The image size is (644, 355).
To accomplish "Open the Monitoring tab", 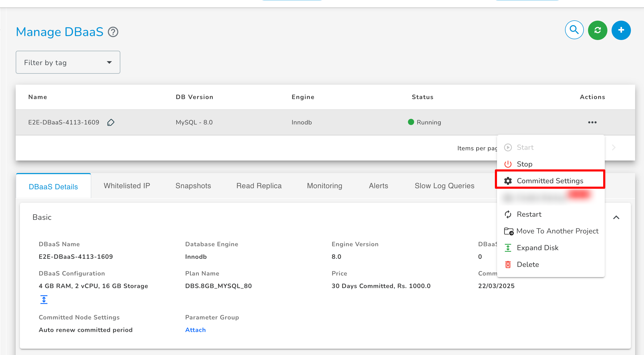I will (325, 186).
